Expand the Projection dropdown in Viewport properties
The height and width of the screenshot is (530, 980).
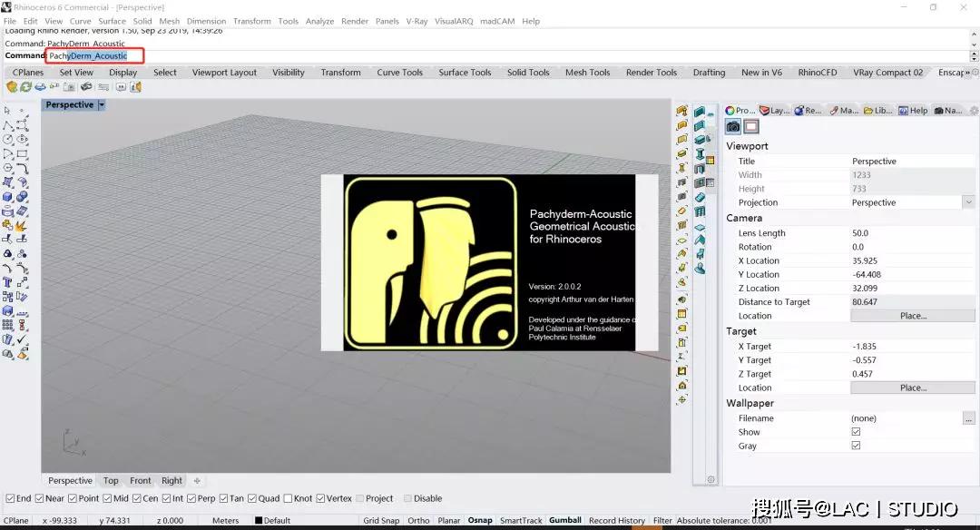pos(968,202)
